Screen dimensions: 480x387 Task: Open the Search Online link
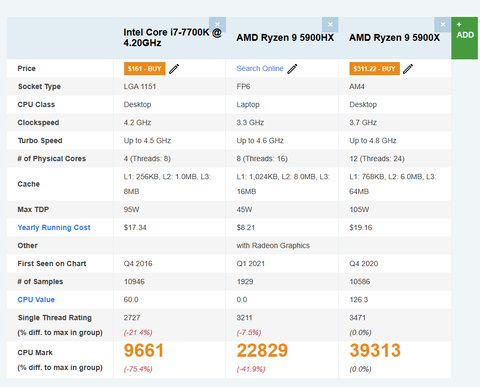[x=260, y=68]
